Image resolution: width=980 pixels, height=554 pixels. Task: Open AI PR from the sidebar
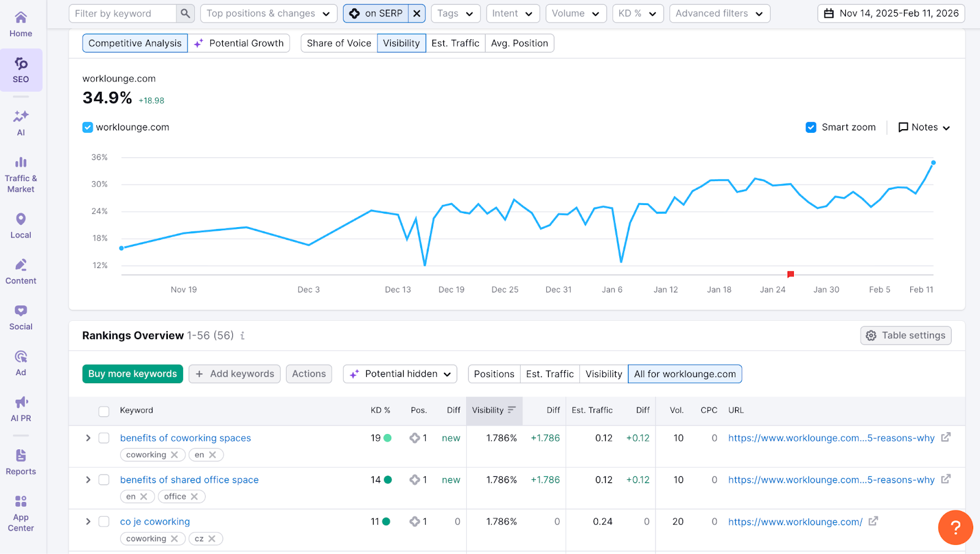pyautogui.click(x=21, y=407)
